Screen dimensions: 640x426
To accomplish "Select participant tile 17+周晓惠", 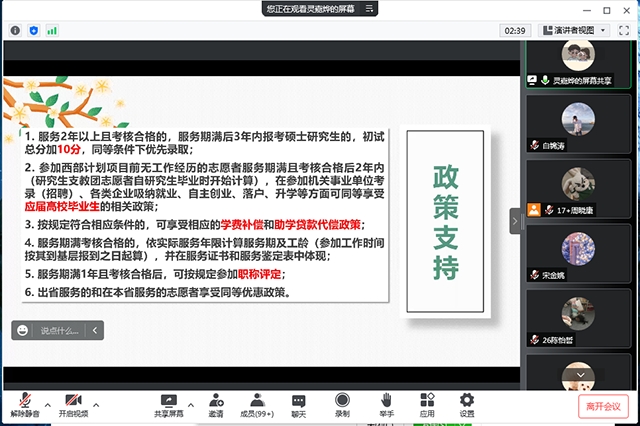I will pos(578,189).
